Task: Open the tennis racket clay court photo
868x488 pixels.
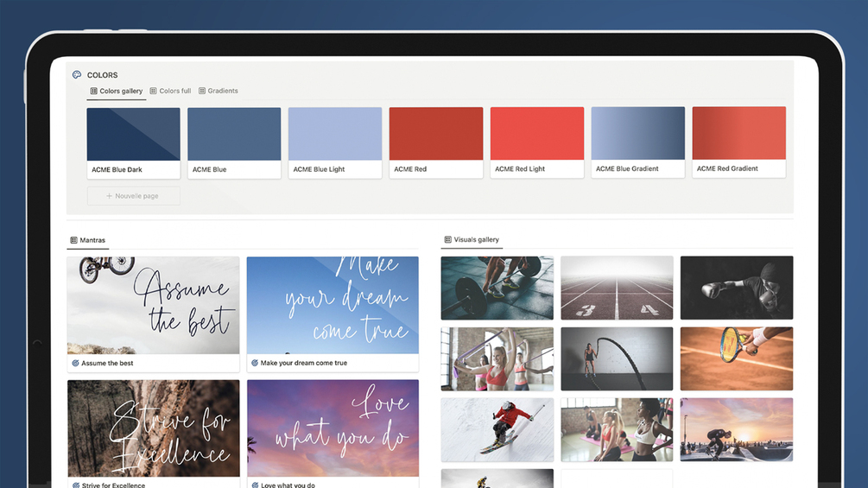Action: pyautogui.click(x=737, y=358)
